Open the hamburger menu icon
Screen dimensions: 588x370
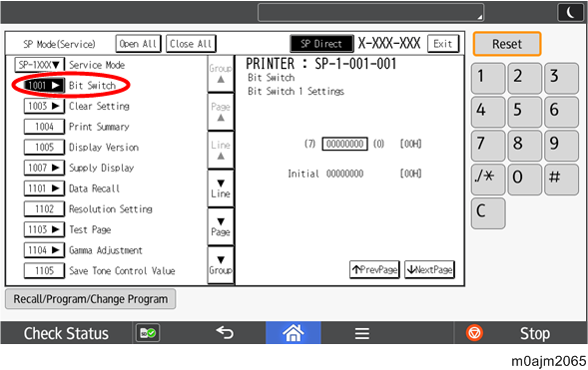(x=361, y=333)
